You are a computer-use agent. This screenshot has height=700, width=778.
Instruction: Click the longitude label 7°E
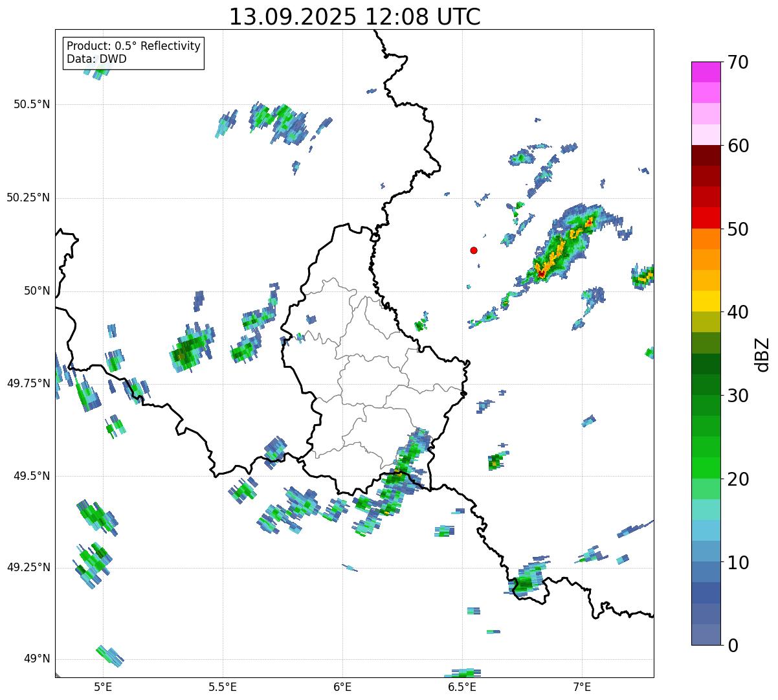pyautogui.click(x=582, y=686)
